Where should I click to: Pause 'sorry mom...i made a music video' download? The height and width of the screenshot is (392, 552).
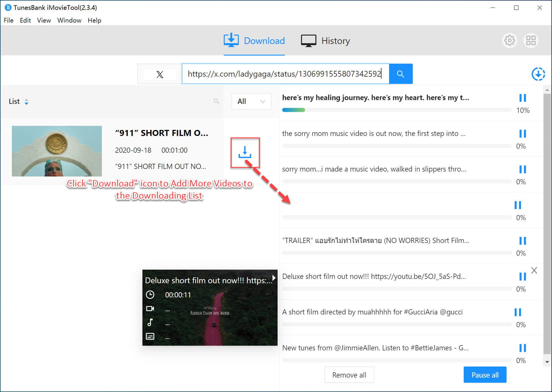522,169
